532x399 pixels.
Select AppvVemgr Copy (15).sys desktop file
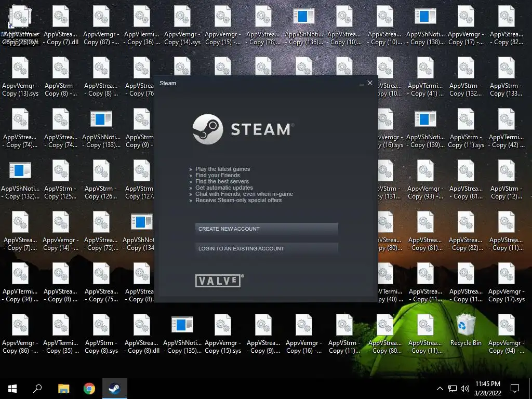pyautogui.click(x=223, y=335)
